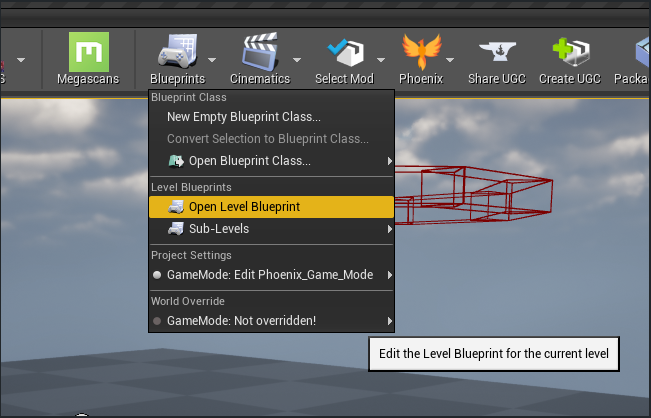
Task: Expand the Open Blueprint Class submenu arrow
Action: [389, 161]
